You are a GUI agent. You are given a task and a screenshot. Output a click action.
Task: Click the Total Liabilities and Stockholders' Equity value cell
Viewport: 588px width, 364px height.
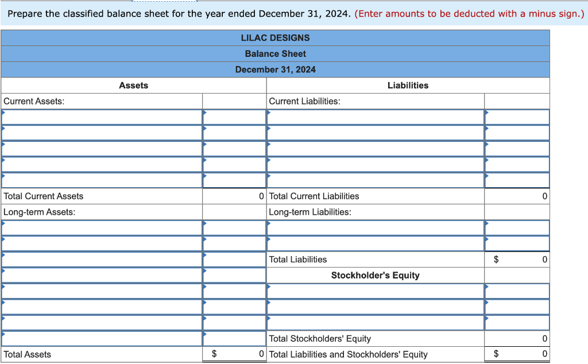[517, 354]
